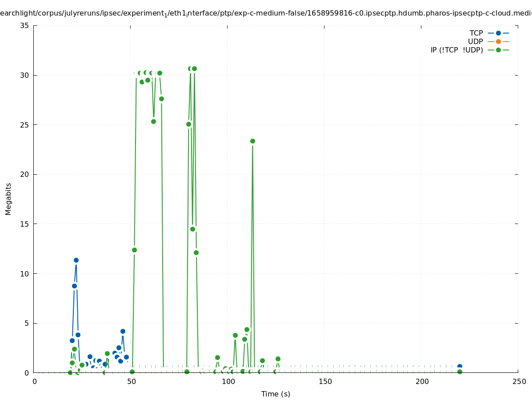Click the Time (s) x-axis label
The height and width of the screenshot is (400, 532).
[276, 394]
